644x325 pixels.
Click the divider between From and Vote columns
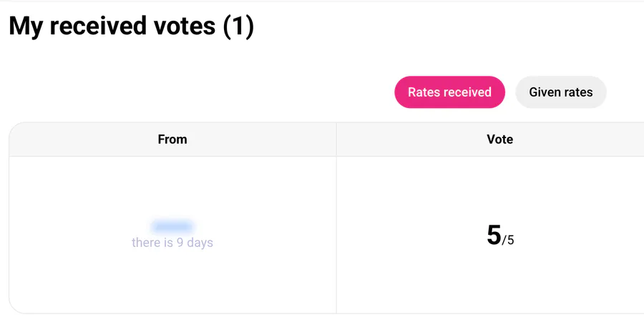pos(336,218)
